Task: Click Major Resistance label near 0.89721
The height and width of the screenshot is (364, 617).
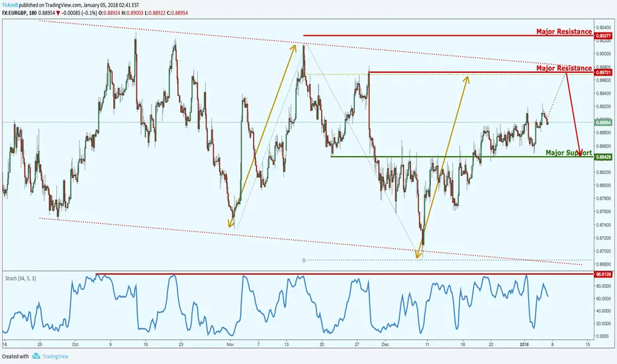Action: pos(564,68)
